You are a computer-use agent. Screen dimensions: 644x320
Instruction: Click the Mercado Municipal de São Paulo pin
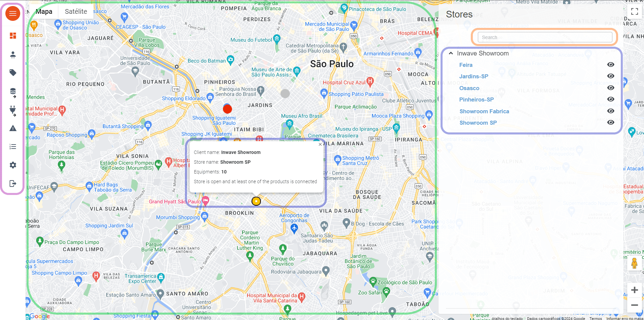click(x=353, y=25)
